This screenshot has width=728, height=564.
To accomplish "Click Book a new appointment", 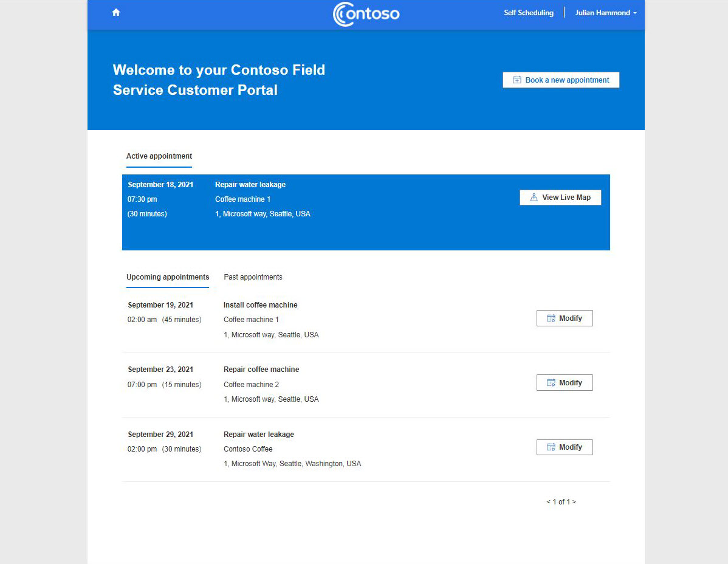I will coord(560,80).
